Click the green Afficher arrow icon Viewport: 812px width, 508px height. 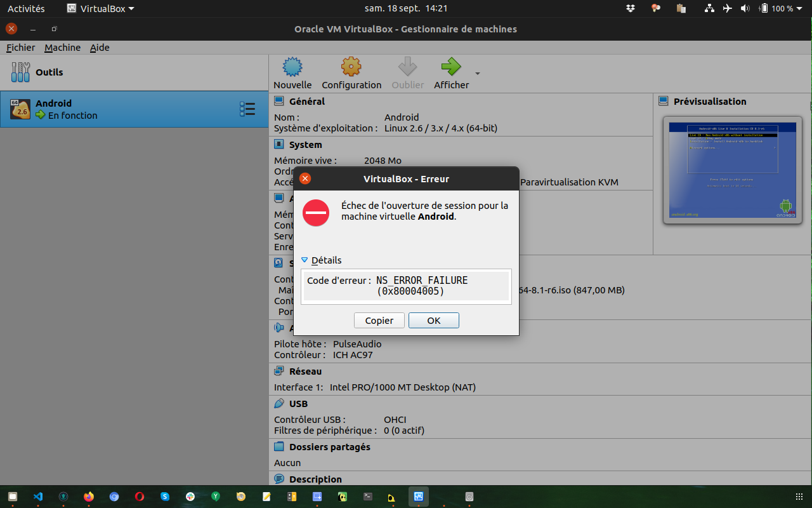[x=451, y=67]
